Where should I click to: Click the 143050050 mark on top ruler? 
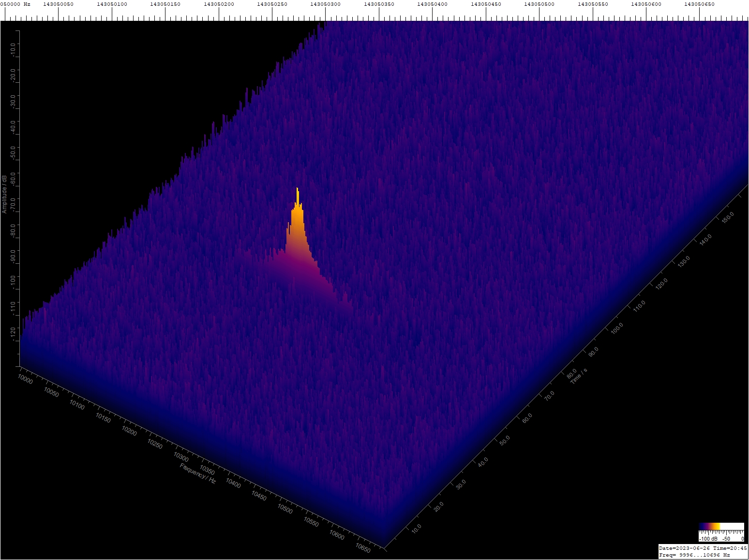coord(58,4)
